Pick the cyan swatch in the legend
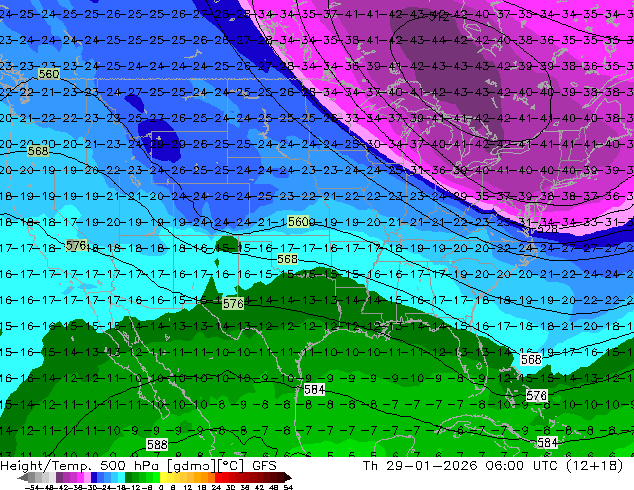634x490 pixels. coord(121,477)
